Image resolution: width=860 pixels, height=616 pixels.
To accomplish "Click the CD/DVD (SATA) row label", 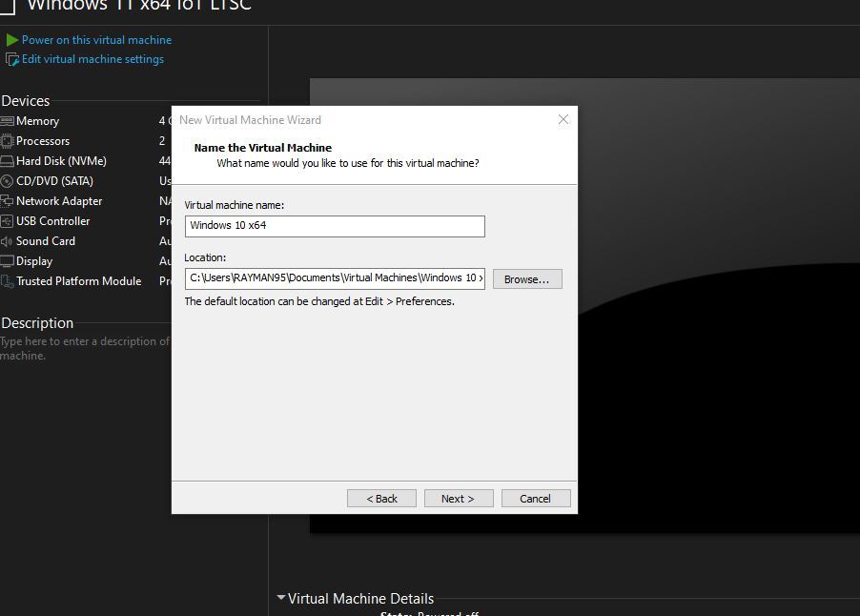I will pos(55,181).
